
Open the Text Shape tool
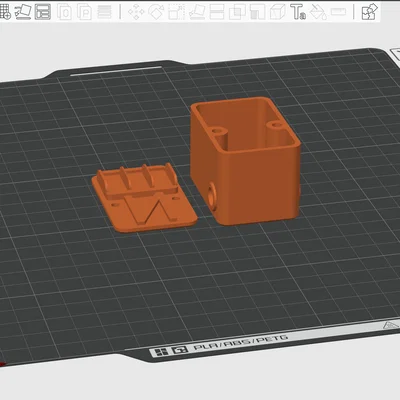[x=298, y=12]
